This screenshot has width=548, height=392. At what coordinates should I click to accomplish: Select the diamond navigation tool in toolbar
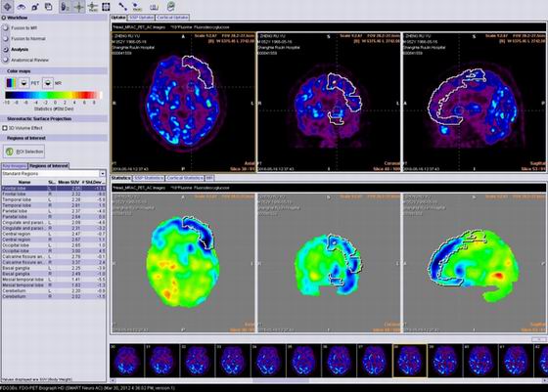pyautogui.click(x=7, y=6)
